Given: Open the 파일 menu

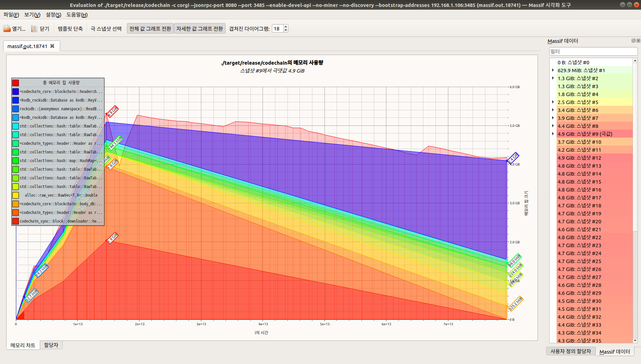Looking at the screenshot, I should tap(11, 15).
